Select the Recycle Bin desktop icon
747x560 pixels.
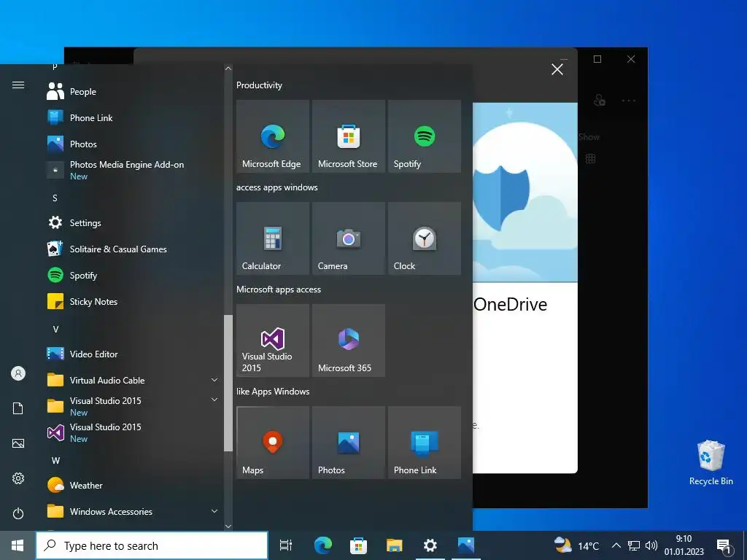pyautogui.click(x=711, y=462)
